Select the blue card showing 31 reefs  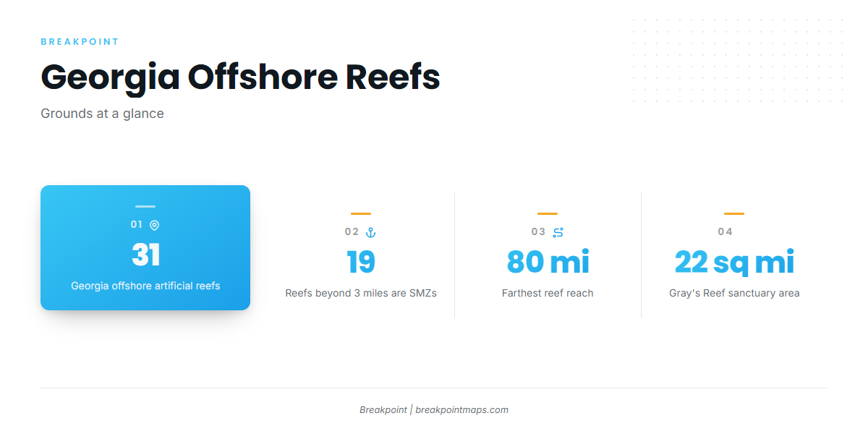[x=145, y=247]
